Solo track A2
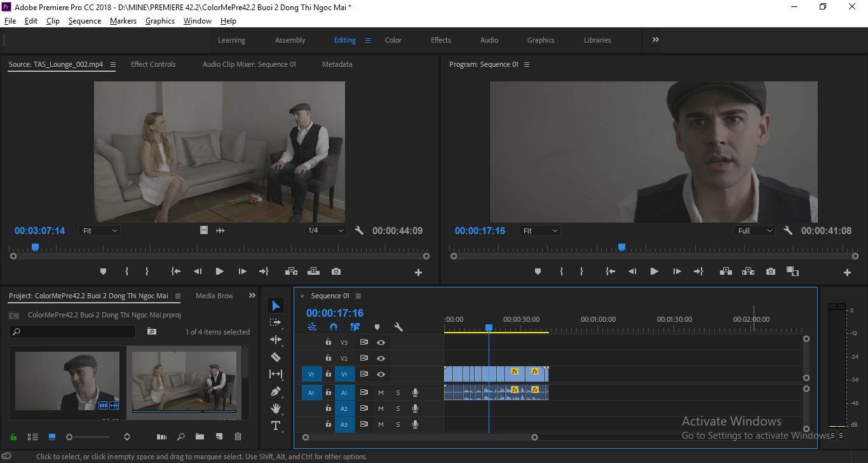This screenshot has height=463, width=868. point(398,408)
